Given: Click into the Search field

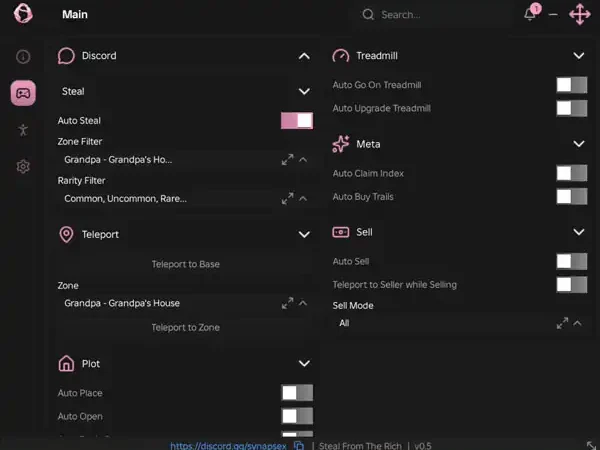Looking at the screenshot, I should coord(432,15).
